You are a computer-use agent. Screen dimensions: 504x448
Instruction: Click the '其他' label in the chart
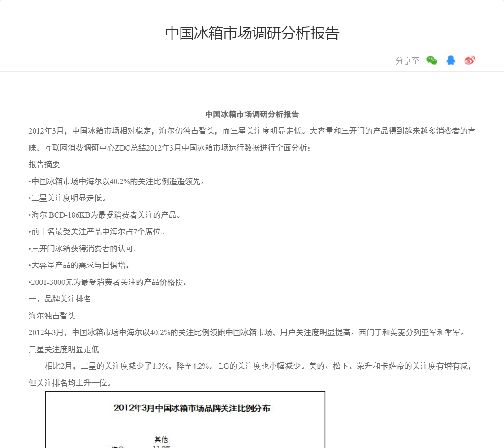pos(161,439)
